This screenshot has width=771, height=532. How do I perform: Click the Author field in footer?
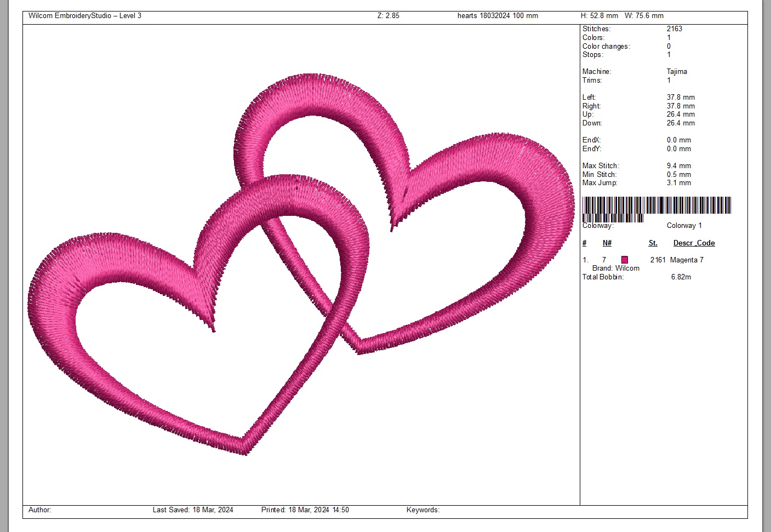39,510
